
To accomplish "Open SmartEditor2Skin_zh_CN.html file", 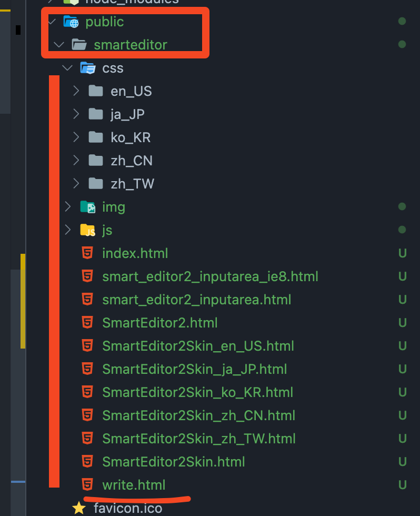I will [x=198, y=415].
